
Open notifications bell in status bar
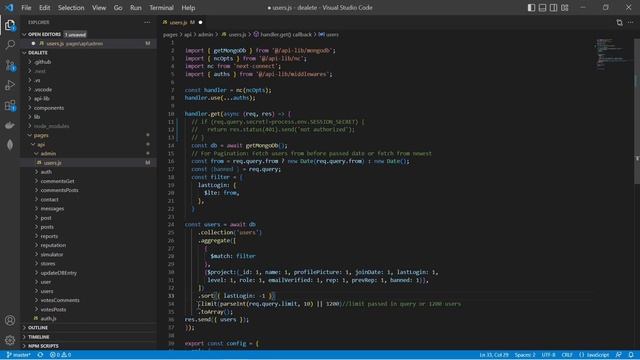click(x=631, y=355)
